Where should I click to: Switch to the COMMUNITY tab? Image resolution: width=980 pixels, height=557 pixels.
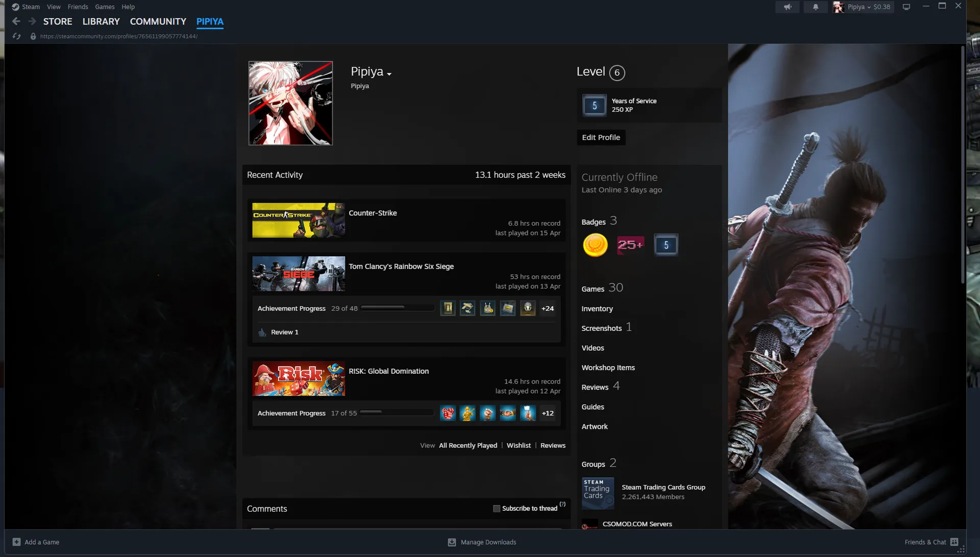tap(158, 21)
